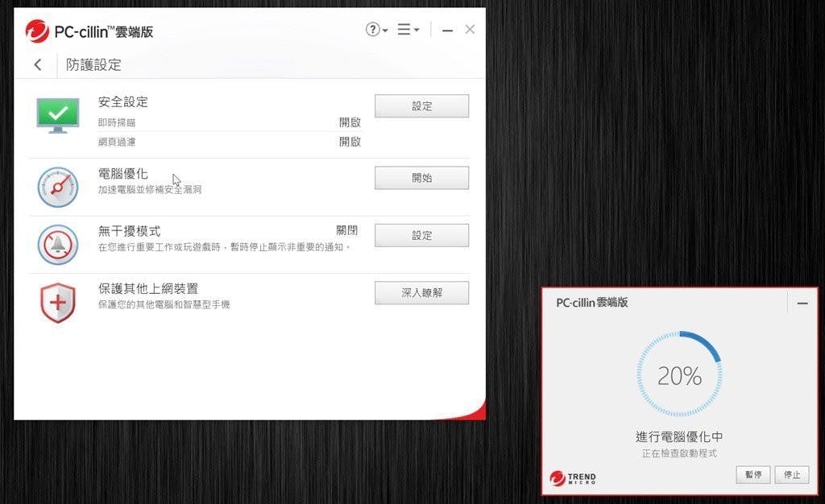
Task: Click 開啟 status next to 網頁過濾
Action: pyautogui.click(x=350, y=142)
